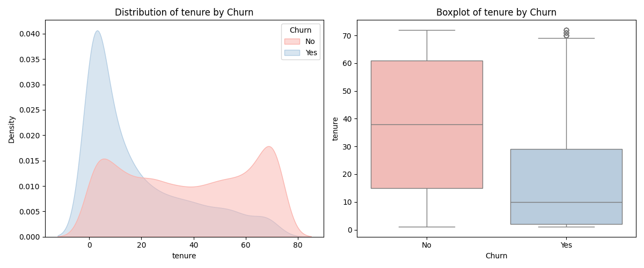644x268 pixels.
Task: Click the pink density peak near tenure 70
Action: coord(269,148)
